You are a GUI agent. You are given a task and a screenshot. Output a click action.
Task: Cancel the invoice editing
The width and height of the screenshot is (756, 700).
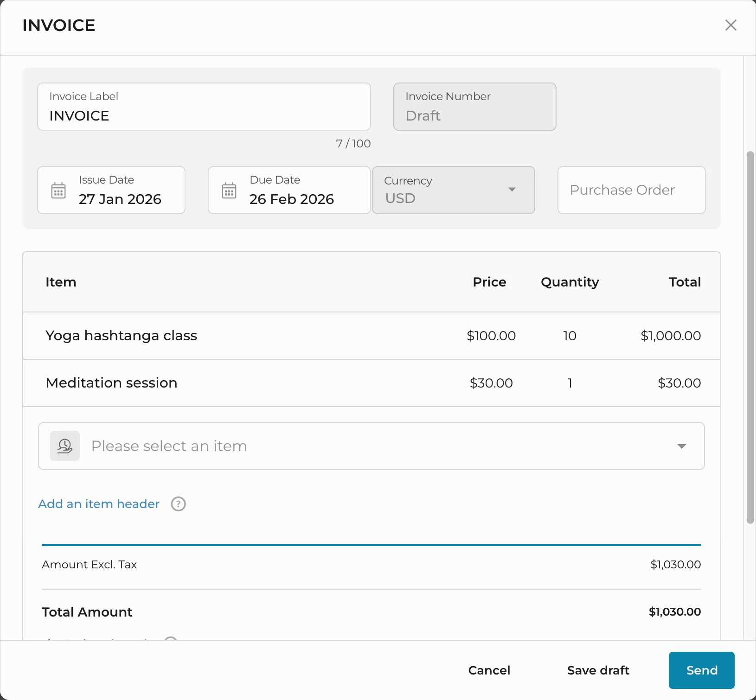tap(489, 670)
